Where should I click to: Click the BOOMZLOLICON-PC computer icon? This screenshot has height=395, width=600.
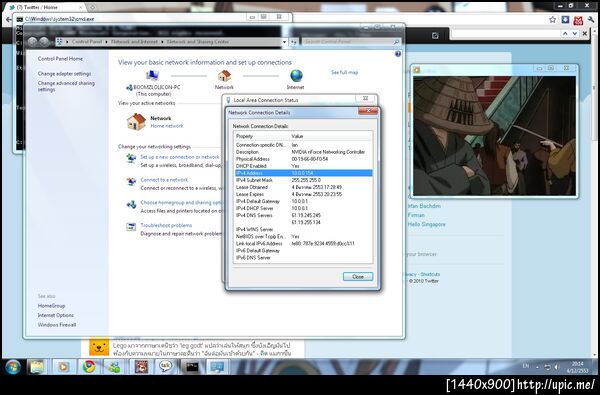(152, 75)
